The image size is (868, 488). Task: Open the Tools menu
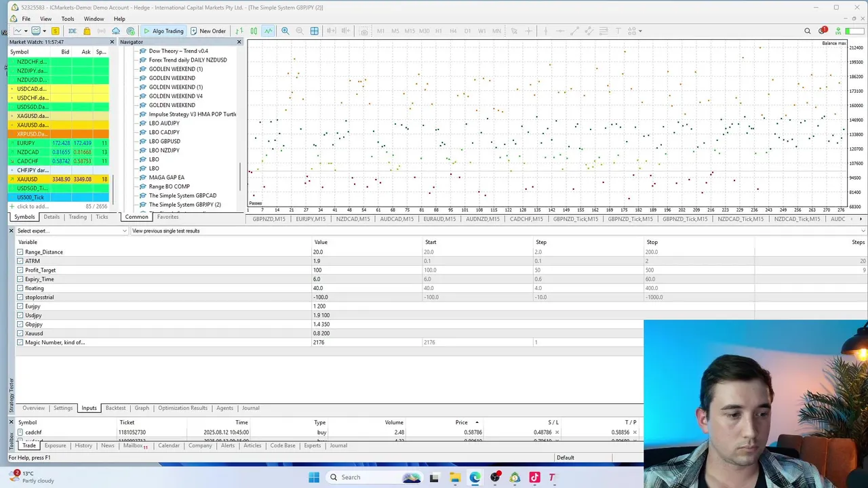tap(68, 18)
